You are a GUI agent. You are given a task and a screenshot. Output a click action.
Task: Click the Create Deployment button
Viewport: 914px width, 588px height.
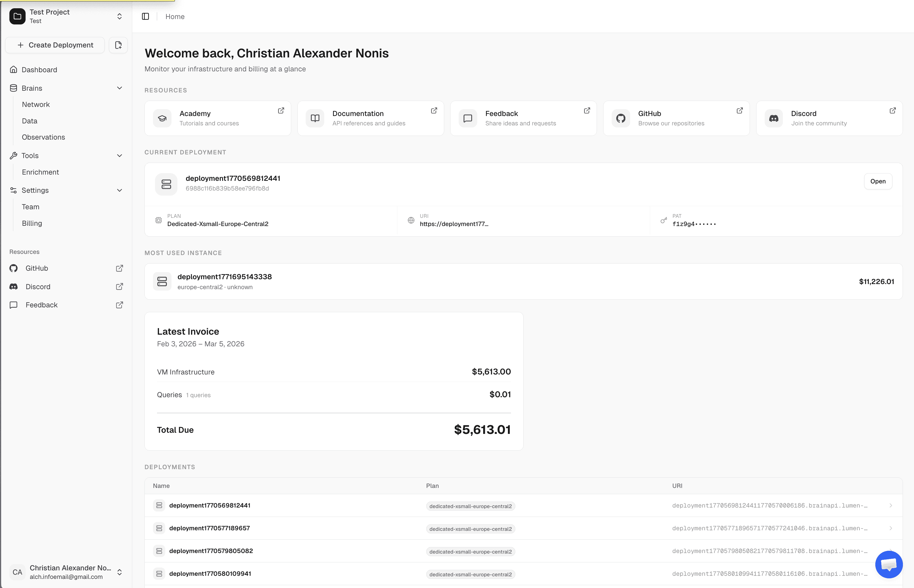pos(55,45)
